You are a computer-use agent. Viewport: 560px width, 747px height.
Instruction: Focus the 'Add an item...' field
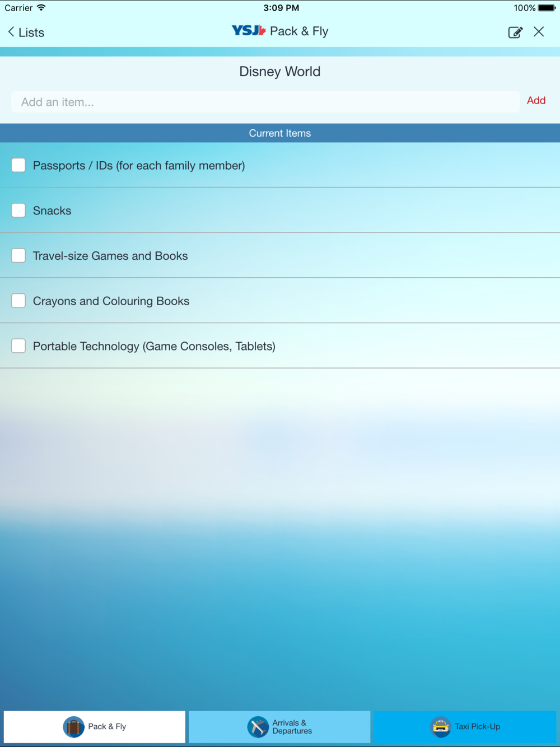coord(265,102)
